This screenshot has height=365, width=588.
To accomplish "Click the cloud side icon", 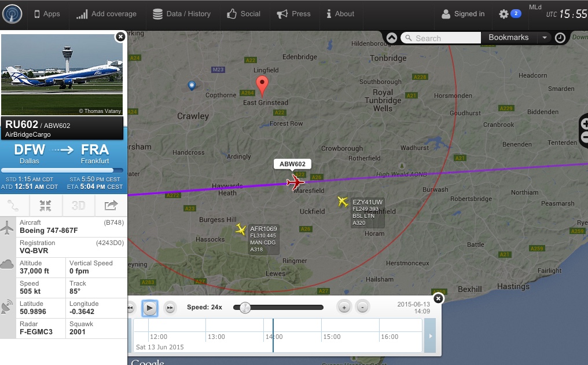I will click(x=7, y=264).
